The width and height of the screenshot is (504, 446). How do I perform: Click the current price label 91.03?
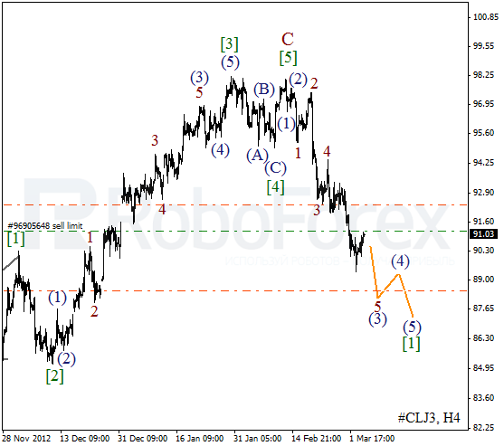483,234
